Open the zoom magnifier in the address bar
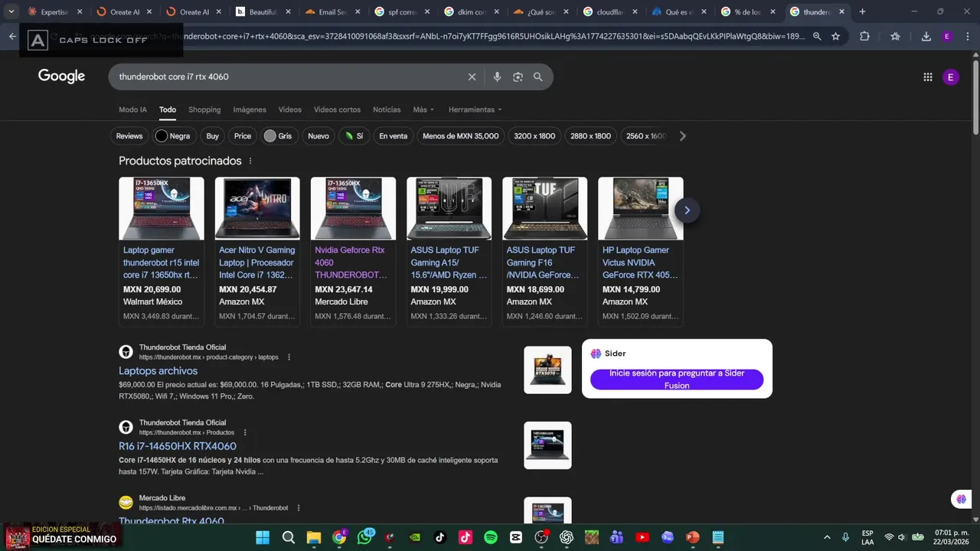The height and width of the screenshot is (551, 980). point(817,36)
